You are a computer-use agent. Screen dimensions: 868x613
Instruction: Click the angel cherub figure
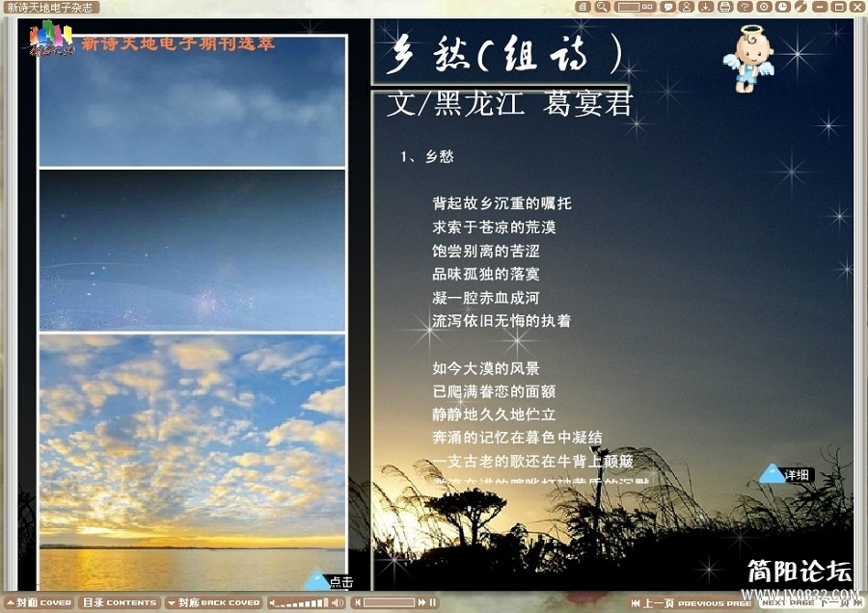point(748,59)
